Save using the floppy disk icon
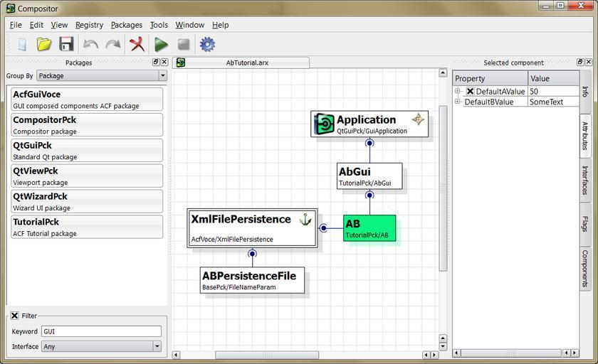The height and width of the screenshot is (364, 598). click(66, 44)
